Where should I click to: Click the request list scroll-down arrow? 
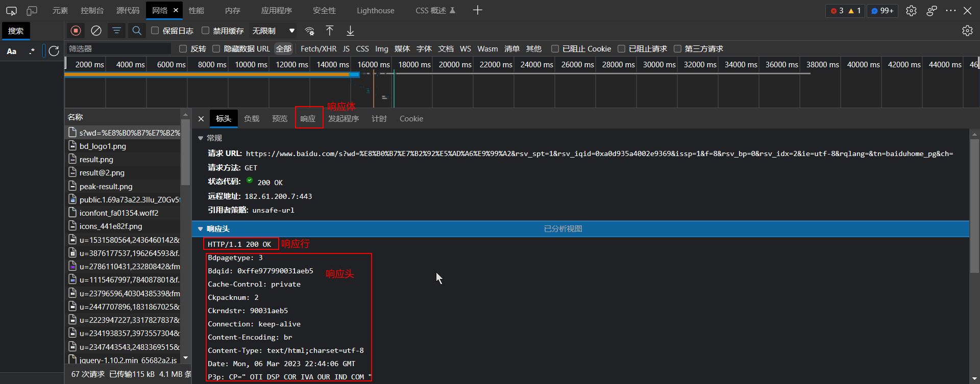185,358
